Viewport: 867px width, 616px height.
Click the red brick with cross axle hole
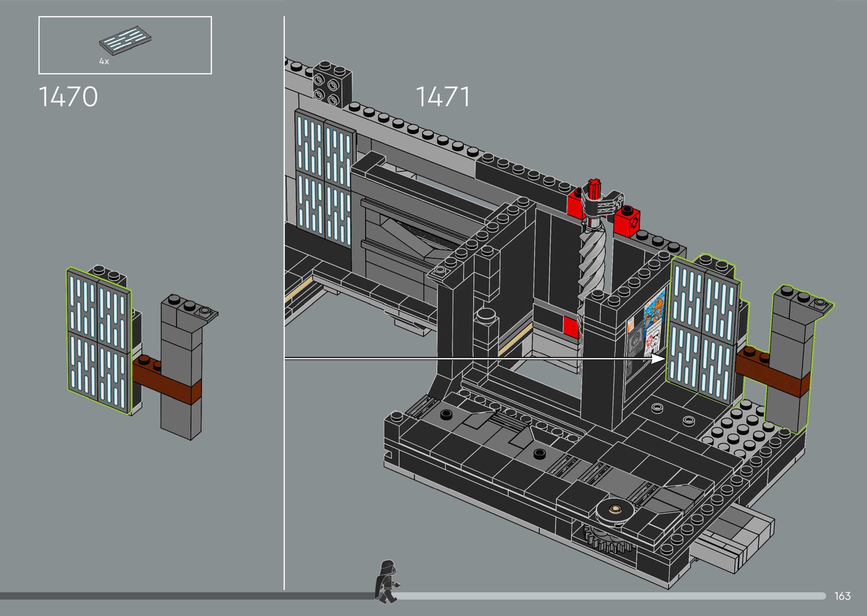tap(628, 223)
